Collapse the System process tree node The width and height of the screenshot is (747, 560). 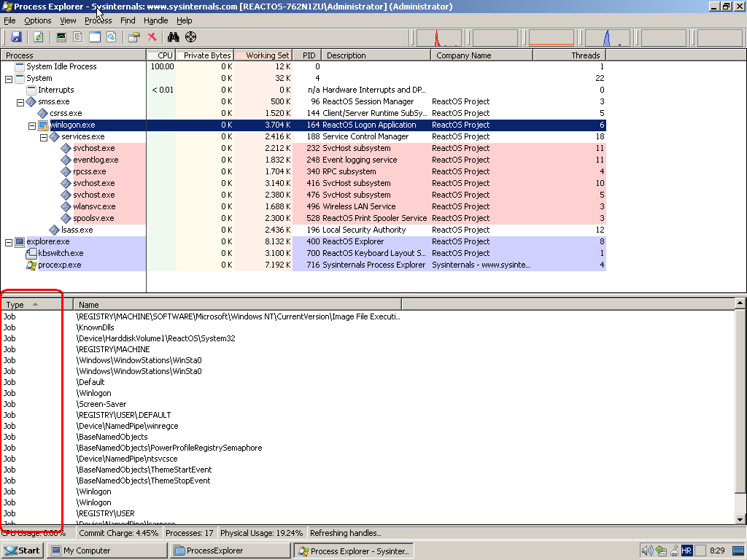click(x=9, y=79)
